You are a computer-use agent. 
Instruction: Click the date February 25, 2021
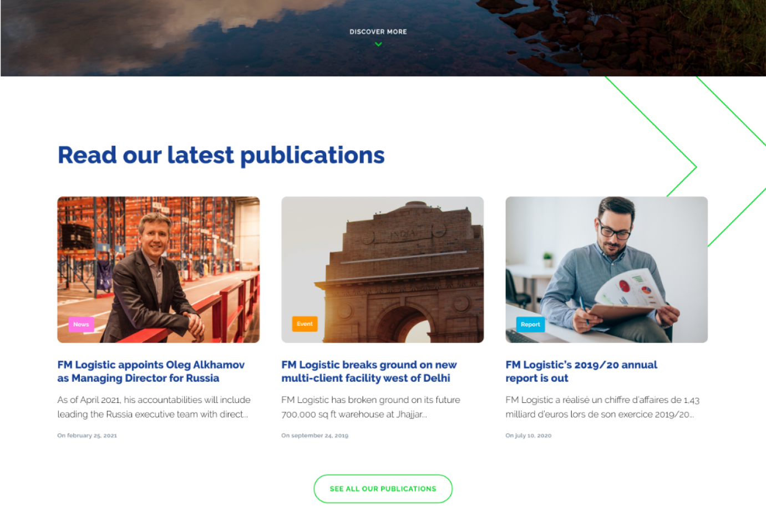tap(87, 436)
